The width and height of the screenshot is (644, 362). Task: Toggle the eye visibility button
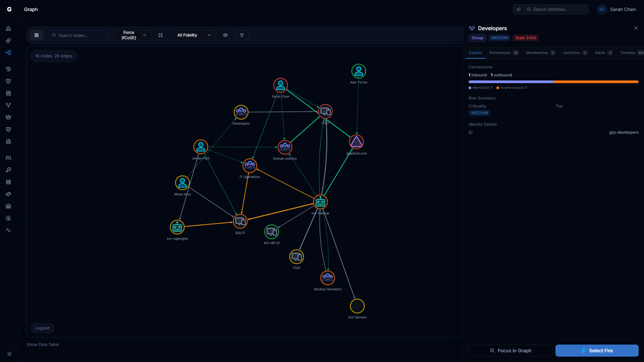225,35
